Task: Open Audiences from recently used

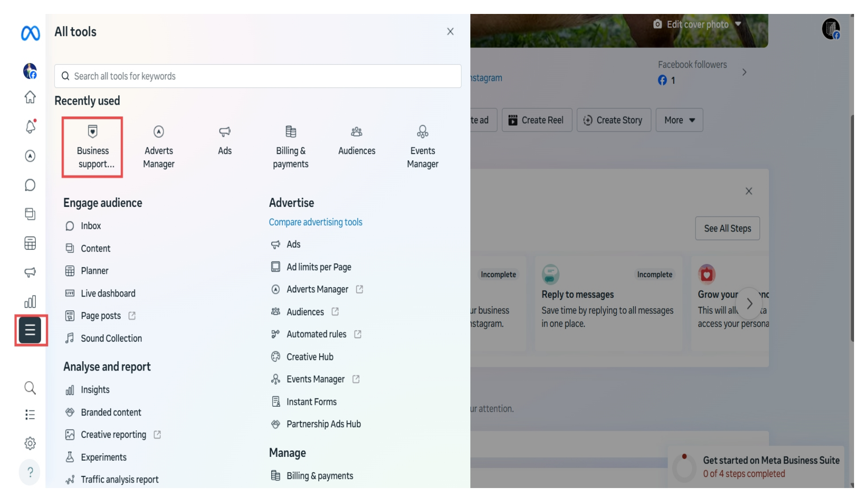Action: point(357,141)
